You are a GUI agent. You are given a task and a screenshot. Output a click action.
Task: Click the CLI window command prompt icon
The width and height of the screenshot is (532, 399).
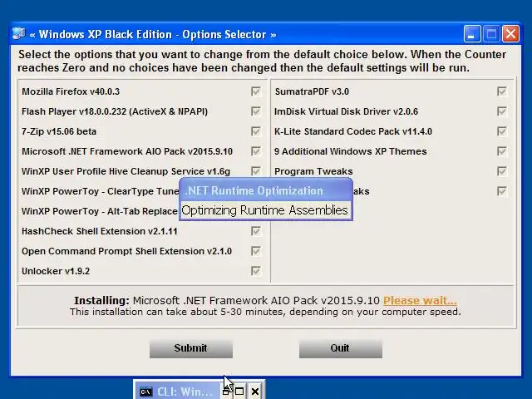point(146,392)
